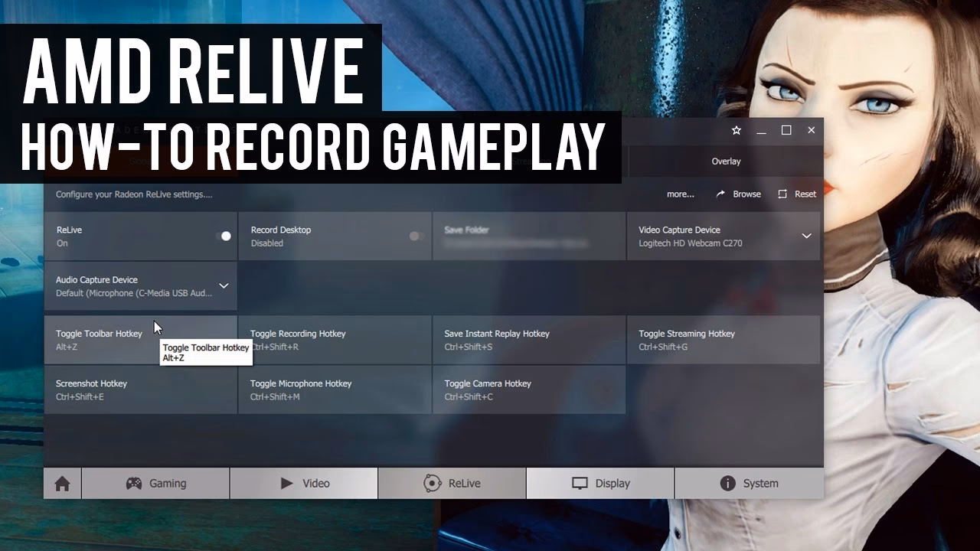Click the more... link
The width and height of the screenshot is (980, 551).
[681, 194]
